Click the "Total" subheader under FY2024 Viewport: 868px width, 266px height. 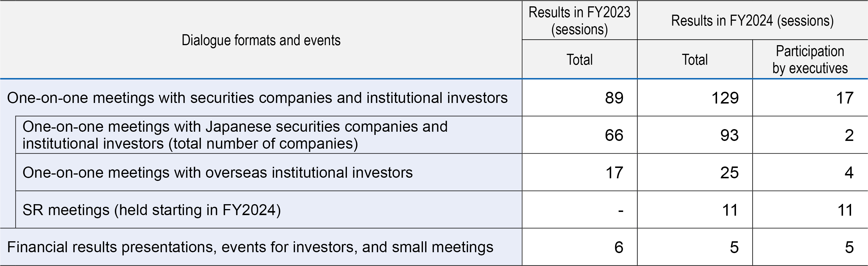point(694,60)
